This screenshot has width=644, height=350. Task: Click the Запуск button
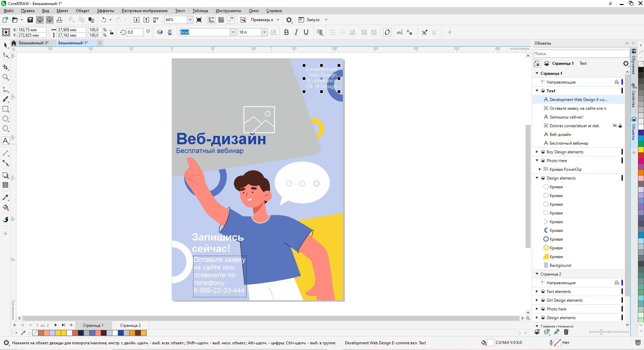[x=313, y=20]
